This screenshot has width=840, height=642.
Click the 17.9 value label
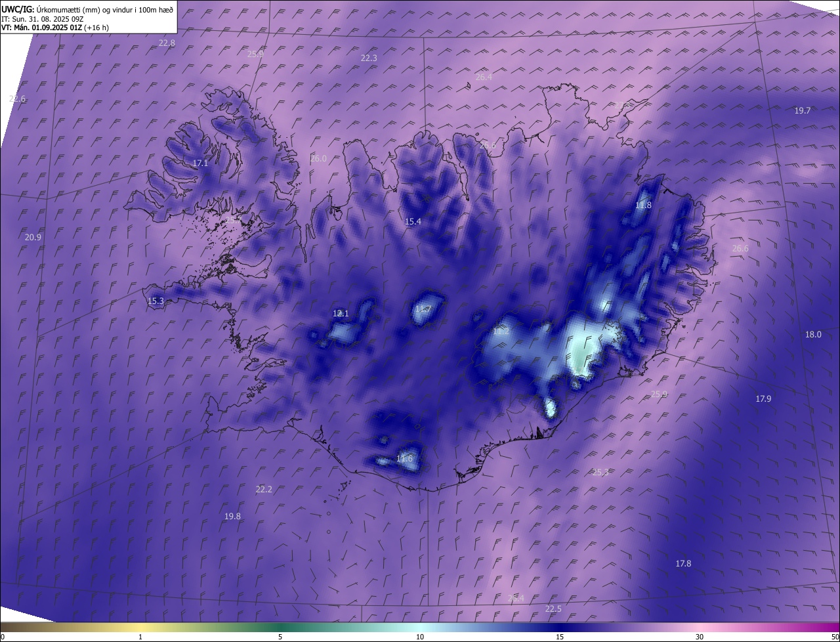click(763, 398)
